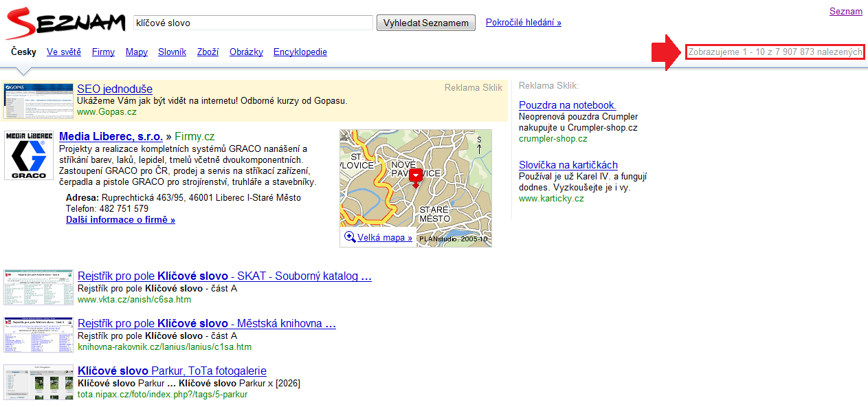Screen dimensions: 868x407
Task: Select the 'Česky' search tab
Action: pos(23,52)
